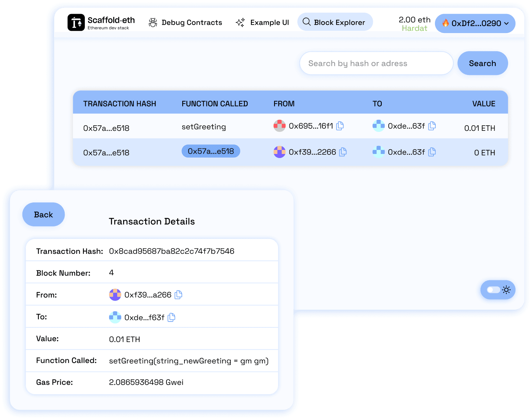Open the Debug Contracts page
The image size is (532, 420).
coord(191,22)
